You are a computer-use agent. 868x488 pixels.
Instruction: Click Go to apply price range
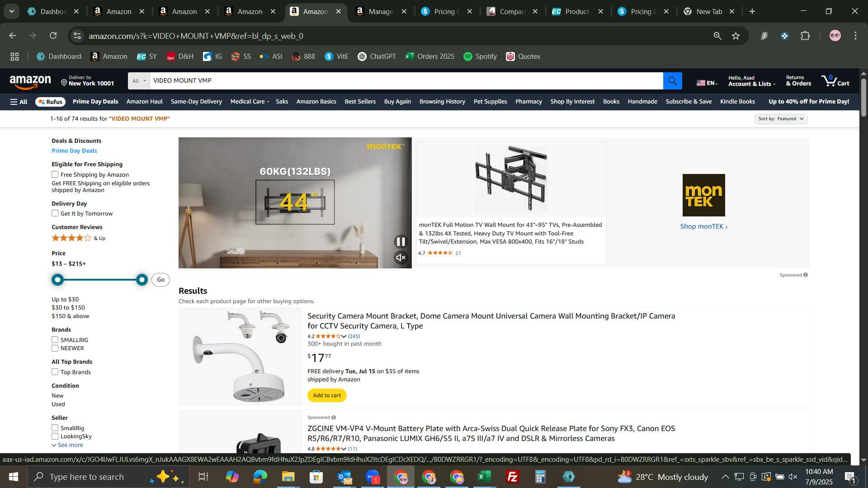pyautogui.click(x=160, y=280)
